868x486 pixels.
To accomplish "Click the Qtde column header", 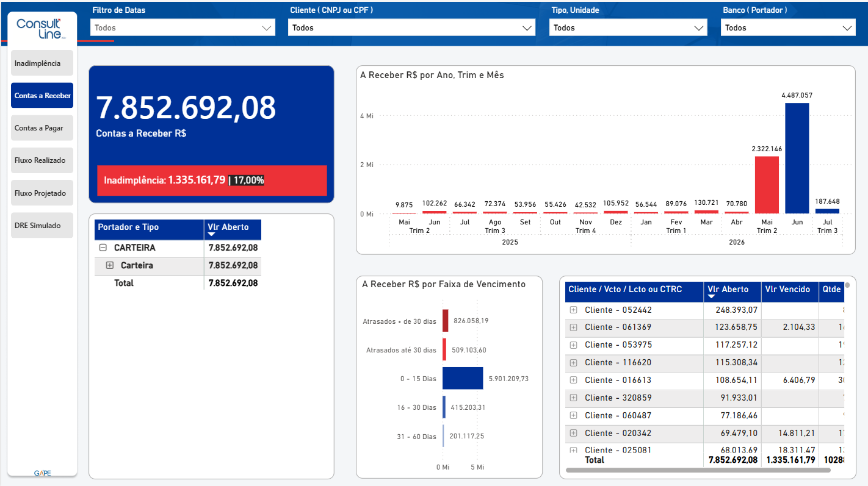I will click(832, 291).
